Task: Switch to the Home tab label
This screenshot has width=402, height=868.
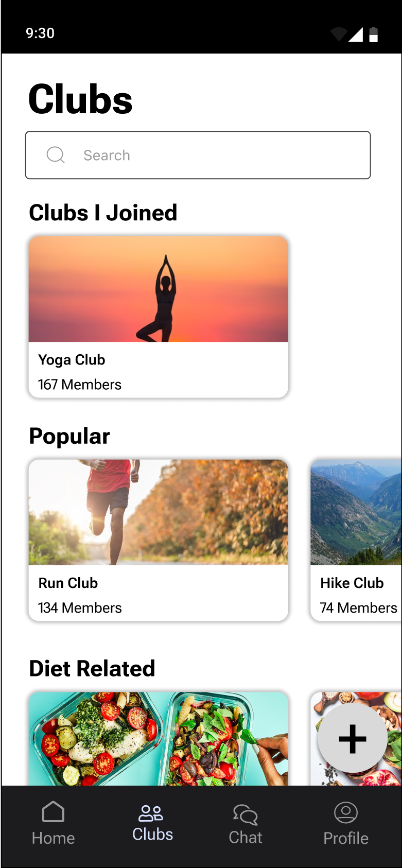Action: (53, 838)
